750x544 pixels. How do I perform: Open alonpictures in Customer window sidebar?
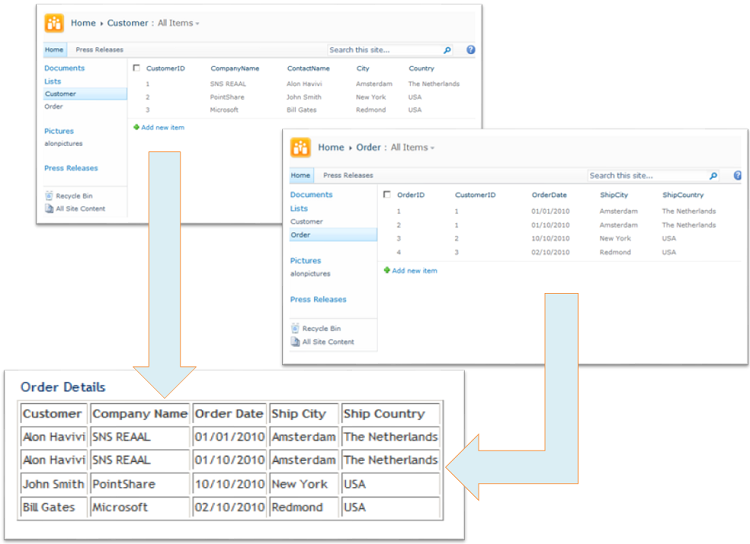click(x=64, y=144)
